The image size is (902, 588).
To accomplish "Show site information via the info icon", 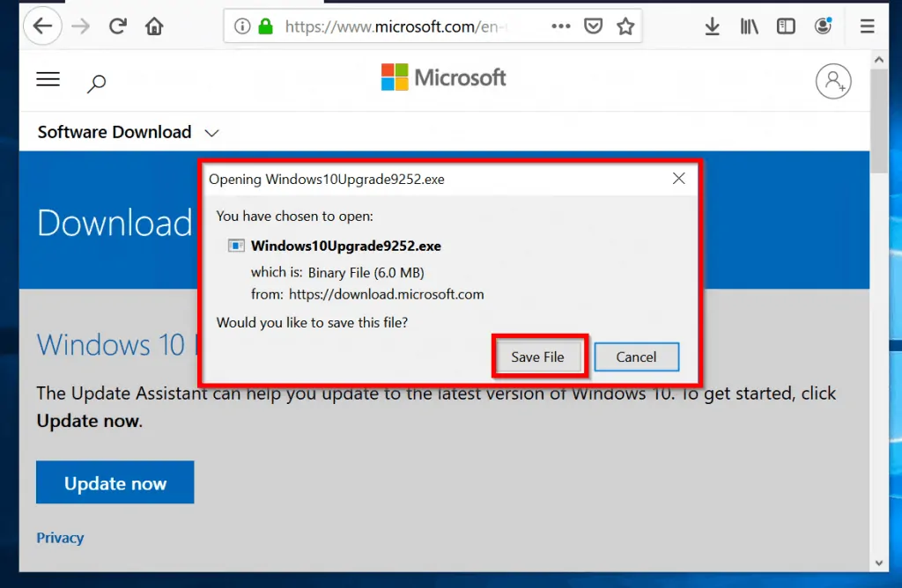I will click(242, 26).
